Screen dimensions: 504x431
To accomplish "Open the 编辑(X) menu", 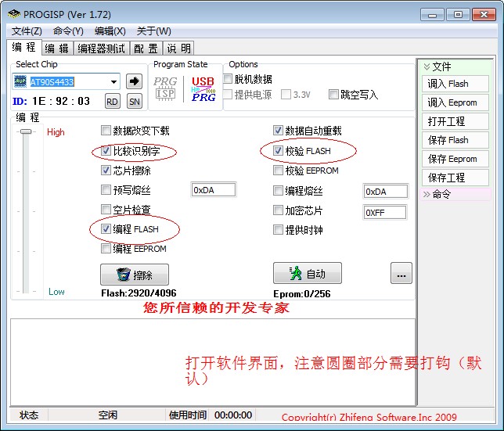I will click(x=110, y=31).
